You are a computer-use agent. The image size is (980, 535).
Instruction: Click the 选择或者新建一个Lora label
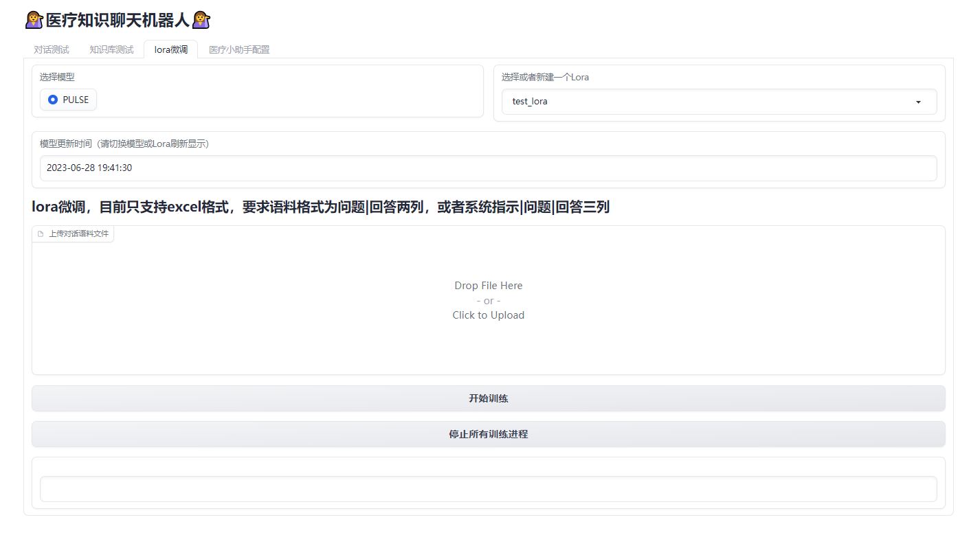[x=545, y=77]
